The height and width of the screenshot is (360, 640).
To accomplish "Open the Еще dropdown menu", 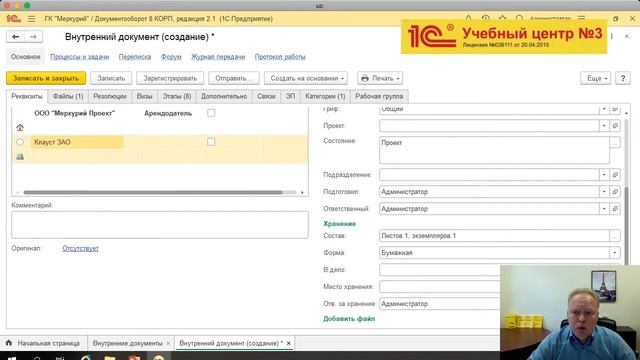I will 596,78.
